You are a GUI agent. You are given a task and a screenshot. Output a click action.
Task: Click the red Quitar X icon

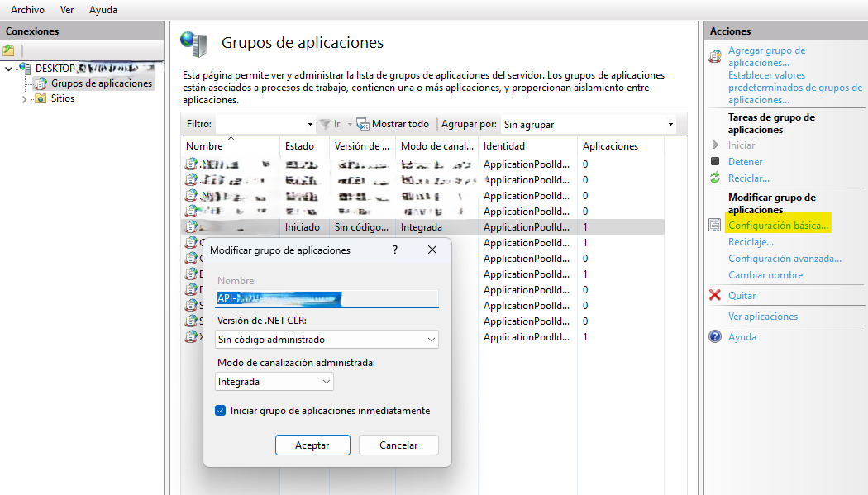[715, 296]
